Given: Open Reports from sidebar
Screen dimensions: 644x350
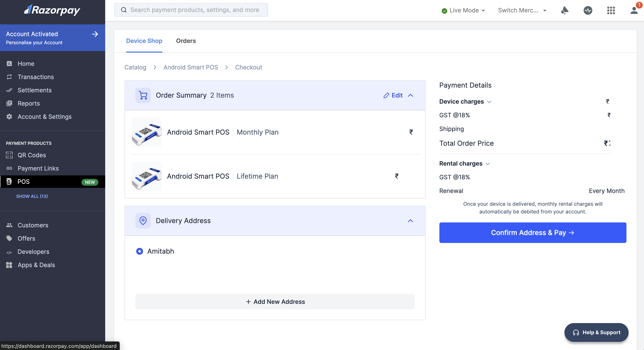Looking at the screenshot, I should [x=28, y=103].
